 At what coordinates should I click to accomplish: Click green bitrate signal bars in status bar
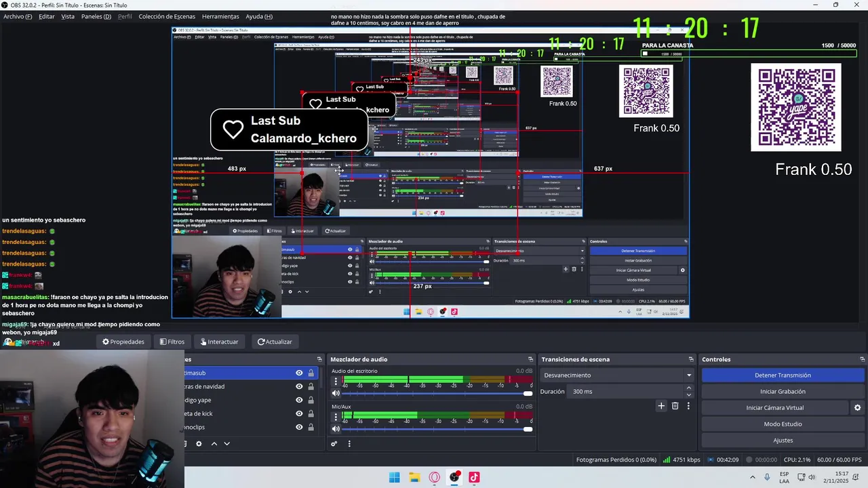[x=667, y=460]
